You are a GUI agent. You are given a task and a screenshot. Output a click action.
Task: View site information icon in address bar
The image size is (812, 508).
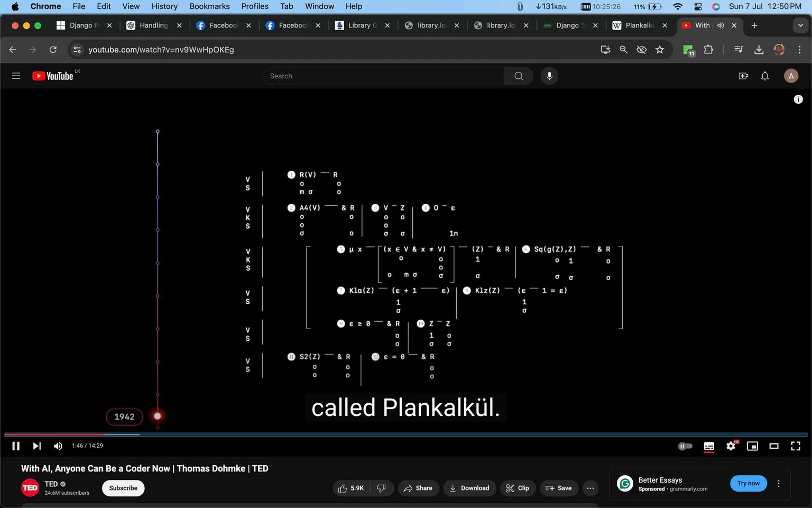click(x=77, y=49)
